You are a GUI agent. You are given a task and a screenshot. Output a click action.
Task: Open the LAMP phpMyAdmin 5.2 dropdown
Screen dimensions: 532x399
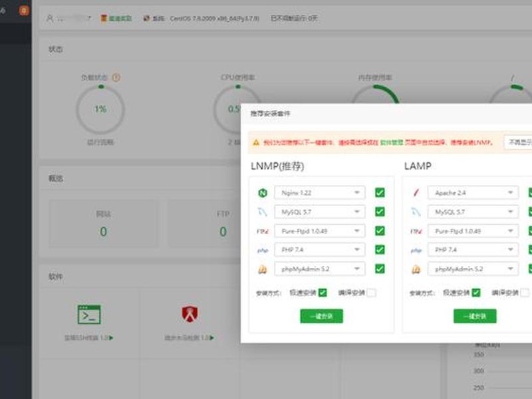point(473,269)
